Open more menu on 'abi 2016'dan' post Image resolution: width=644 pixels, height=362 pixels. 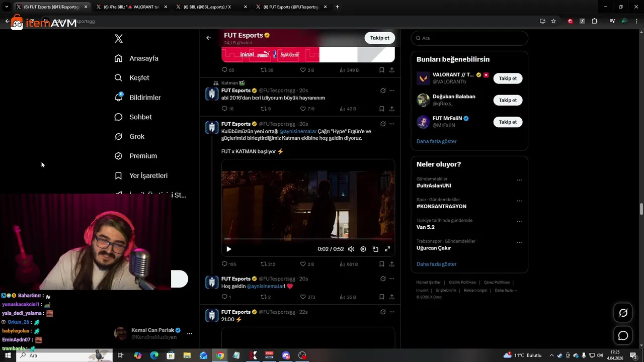coord(392,90)
